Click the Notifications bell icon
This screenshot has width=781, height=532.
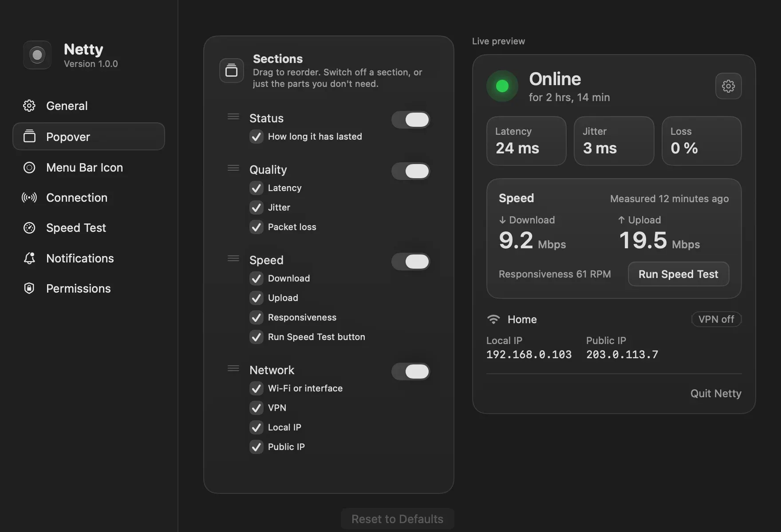coord(29,258)
